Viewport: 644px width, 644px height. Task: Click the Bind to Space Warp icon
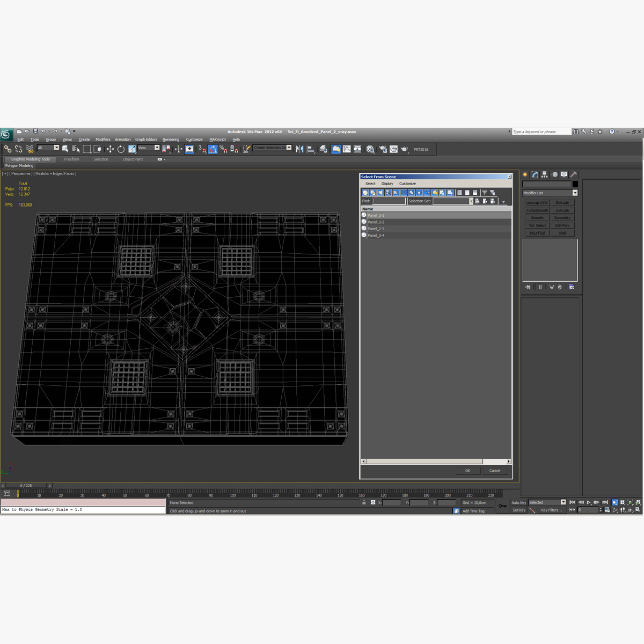coord(30,149)
